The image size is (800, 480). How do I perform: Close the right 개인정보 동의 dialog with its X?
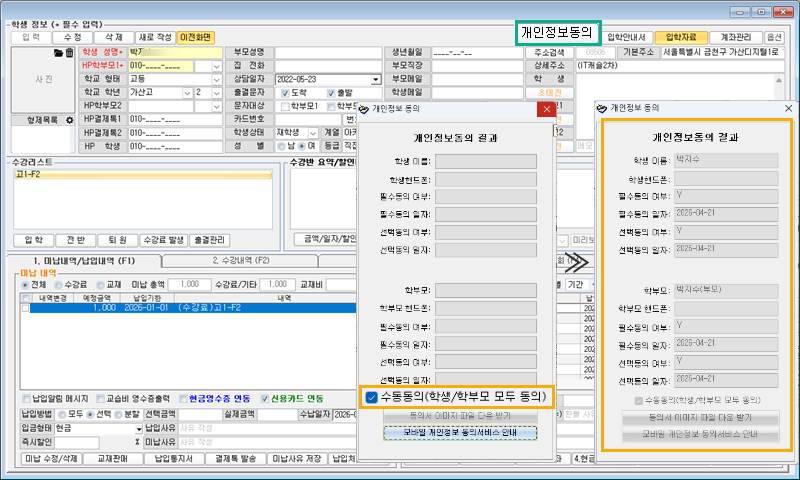click(787, 107)
